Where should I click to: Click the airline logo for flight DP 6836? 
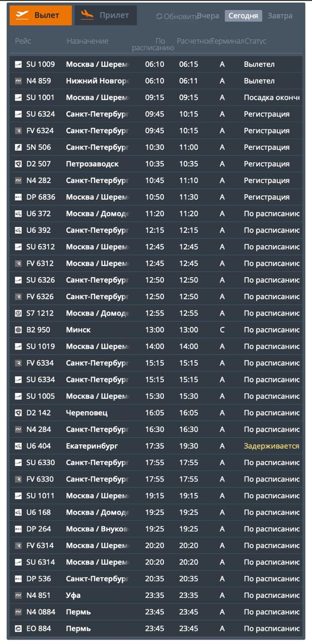coord(19,197)
